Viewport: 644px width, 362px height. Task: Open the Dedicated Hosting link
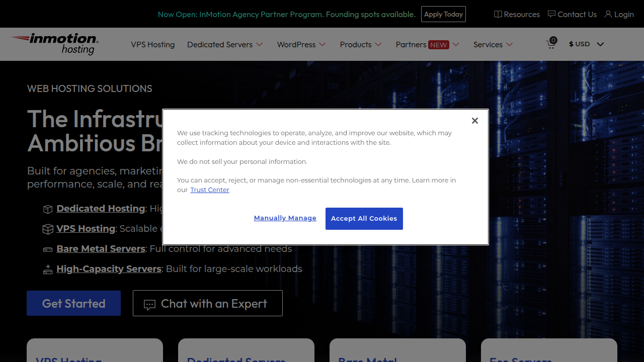101,209
